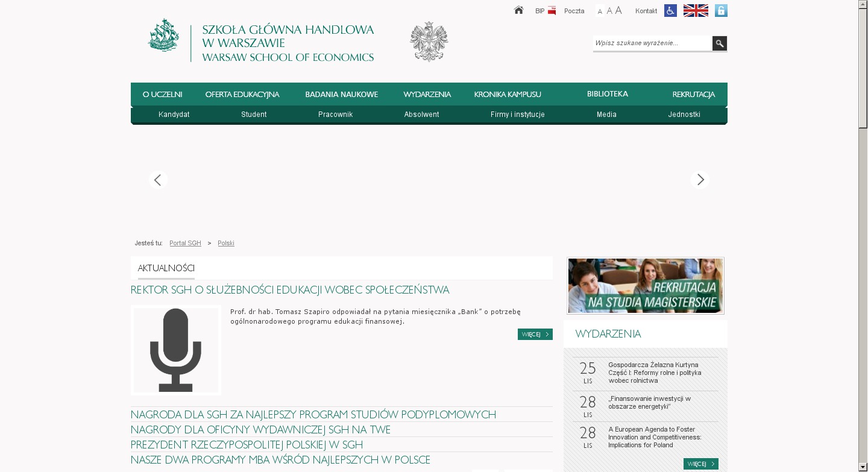Click Więcej button under rector article
The height and width of the screenshot is (472, 868).
pos(535,335)
